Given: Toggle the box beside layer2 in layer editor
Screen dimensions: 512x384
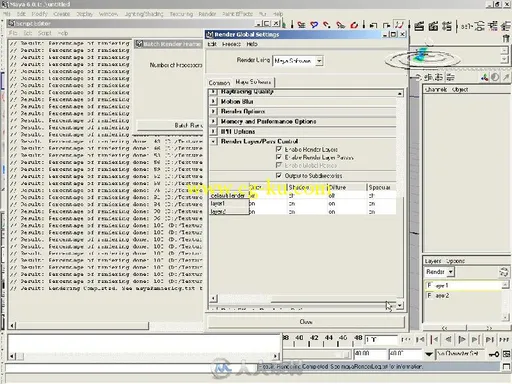Looking at the screenshot, I should 429,295.
